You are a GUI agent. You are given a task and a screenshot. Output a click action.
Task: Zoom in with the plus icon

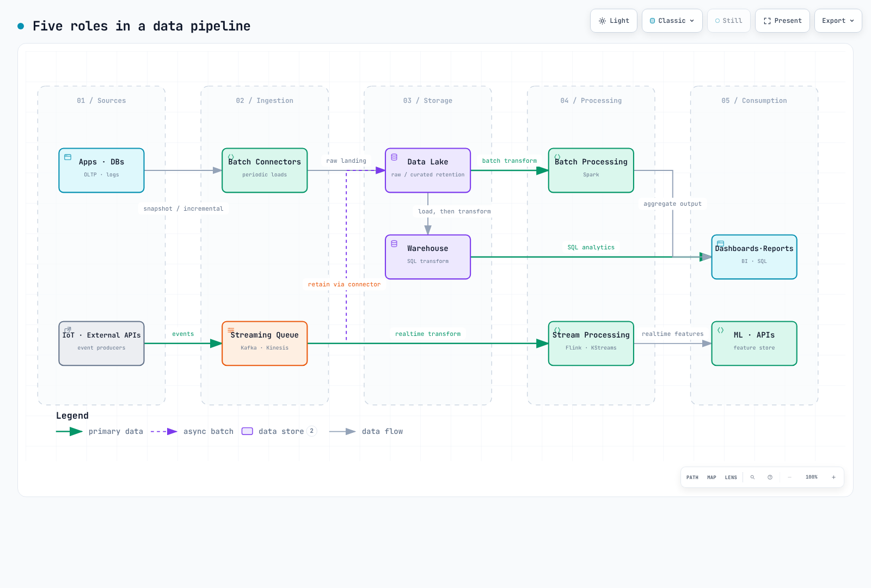coord(833,477)
